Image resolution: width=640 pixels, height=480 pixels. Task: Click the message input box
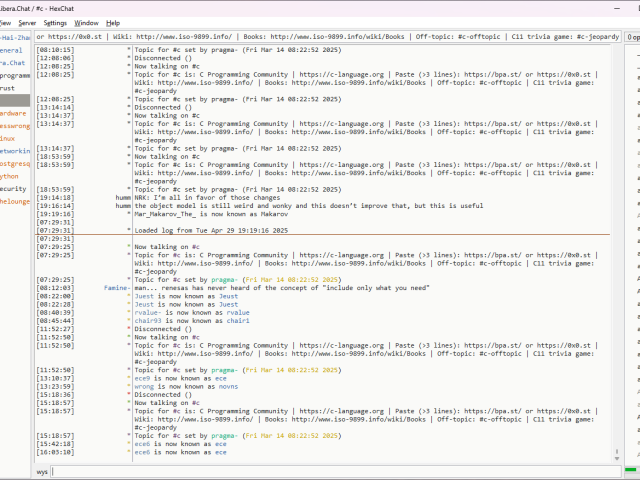pos(340,470)
